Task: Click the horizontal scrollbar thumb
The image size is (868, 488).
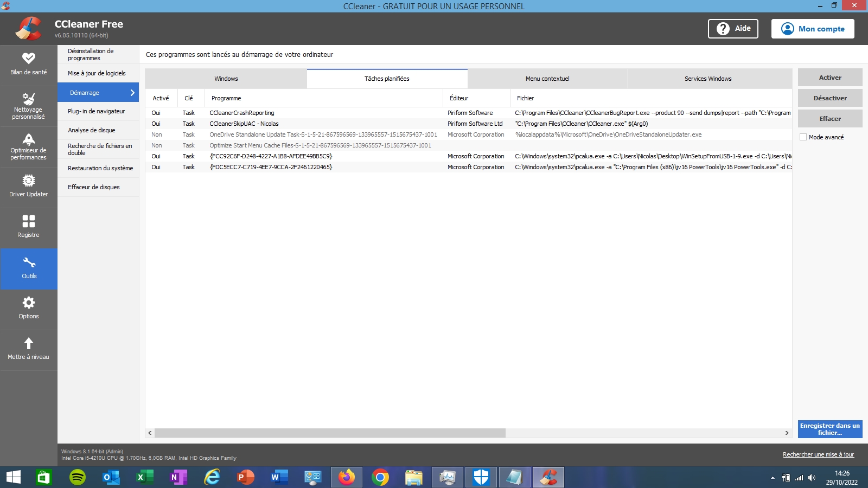Action: pos(330,433)
